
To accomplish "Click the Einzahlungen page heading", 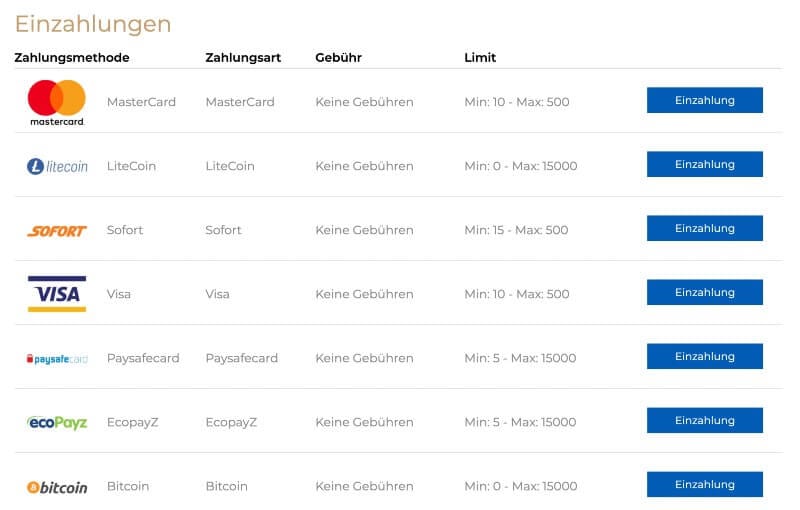I will pyautogui.click(x=93, y=24).
